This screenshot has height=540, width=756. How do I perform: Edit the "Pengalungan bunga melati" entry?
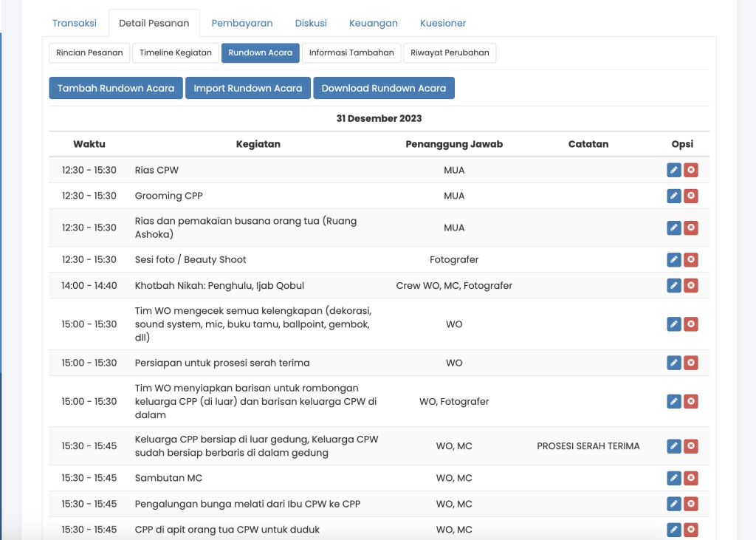673,504
